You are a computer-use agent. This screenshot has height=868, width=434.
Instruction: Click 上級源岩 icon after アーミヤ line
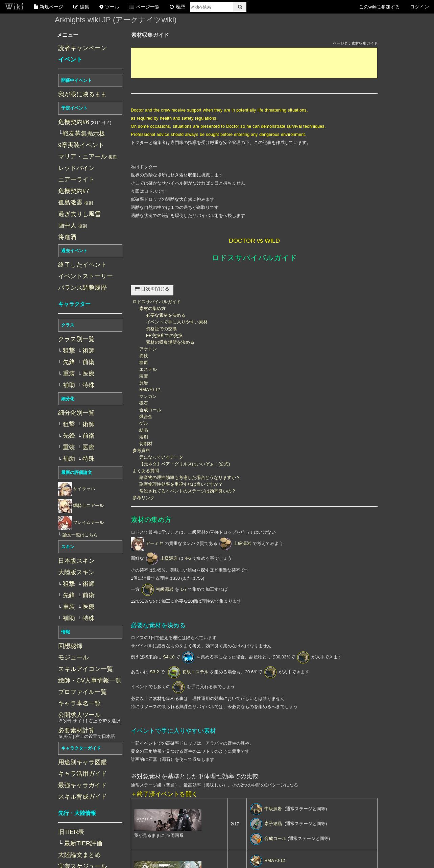click(225, 544)
